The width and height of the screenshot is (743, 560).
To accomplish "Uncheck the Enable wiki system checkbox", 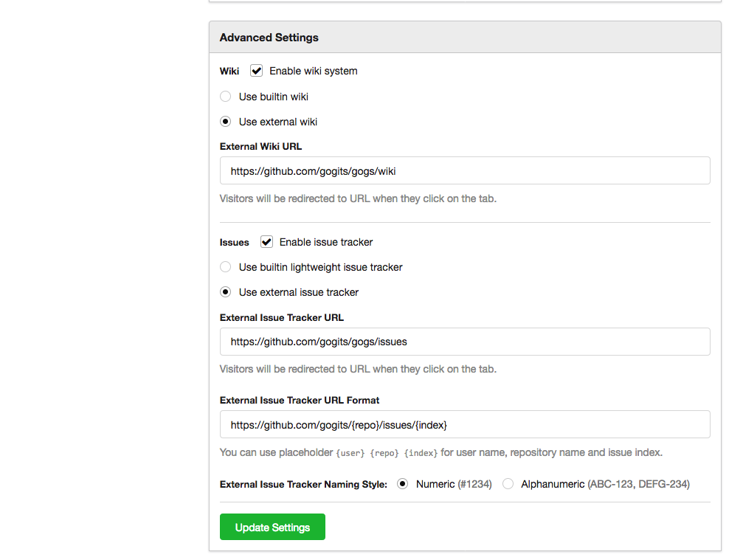I will [x=257, y=71].
